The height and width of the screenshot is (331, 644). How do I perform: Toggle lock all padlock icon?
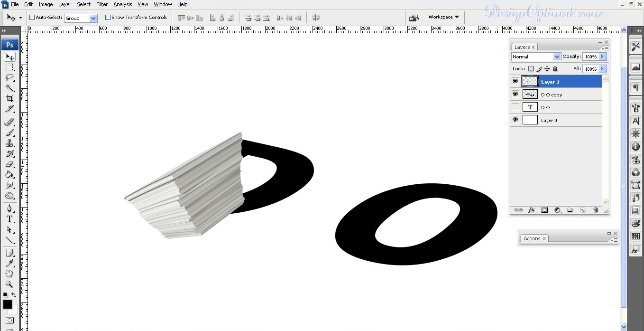[x=555, y=69]
